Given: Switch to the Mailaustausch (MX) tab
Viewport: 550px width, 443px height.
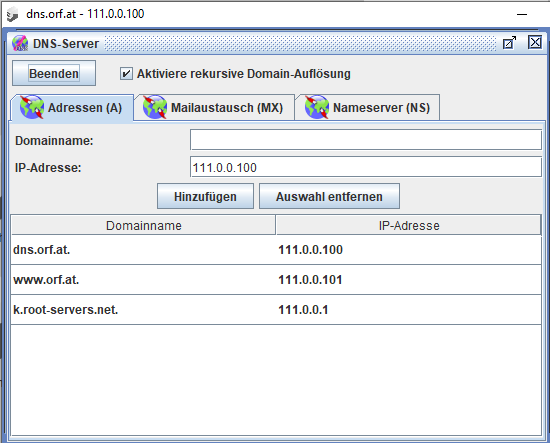Looking at the screenshot, I should (x=214, y=107).
